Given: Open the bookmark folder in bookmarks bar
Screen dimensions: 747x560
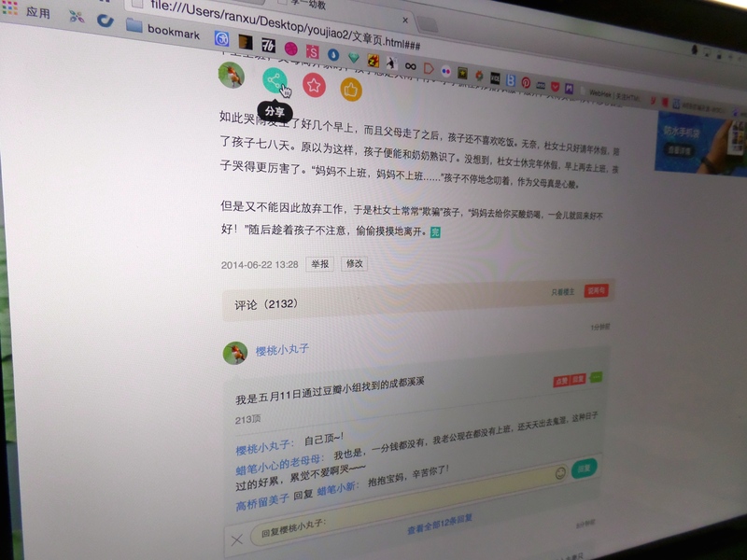Looking at the screenshot, I should (162, 29).
